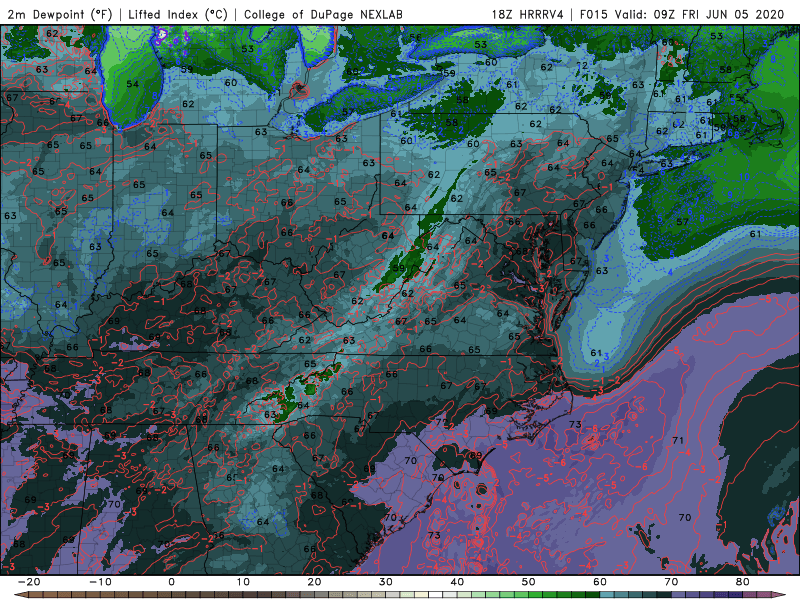Image resolution: width=800 pixels, height=600 pixels.
Task: Click the "2m Dewpoint (°F)" title text
Action: tap(59, 14)
